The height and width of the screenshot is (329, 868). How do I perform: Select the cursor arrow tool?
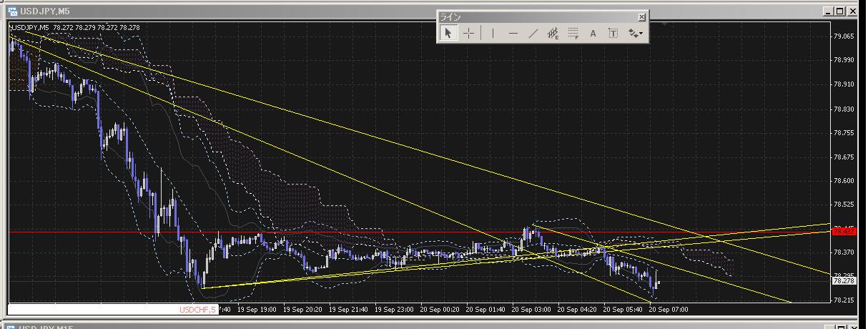click(x=448, y=33)
